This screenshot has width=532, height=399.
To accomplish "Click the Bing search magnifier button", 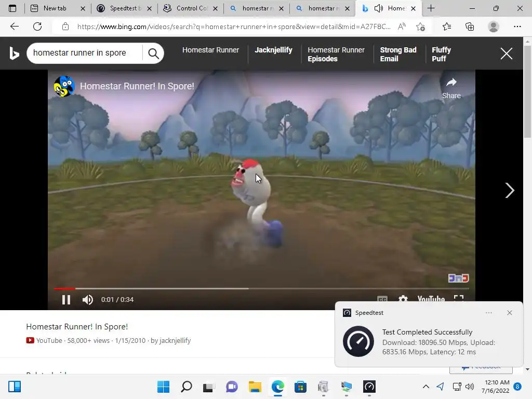I will [153, 54].
